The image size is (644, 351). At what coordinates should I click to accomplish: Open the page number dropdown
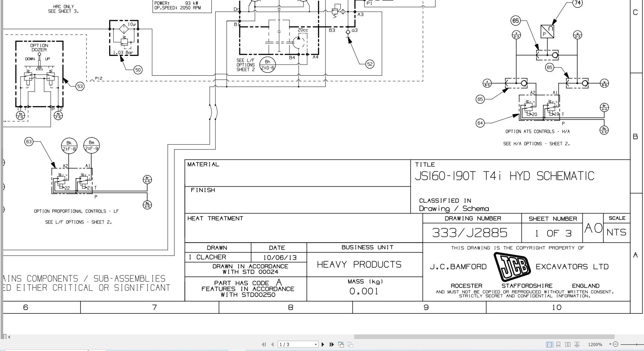click(x=316, y=344)
